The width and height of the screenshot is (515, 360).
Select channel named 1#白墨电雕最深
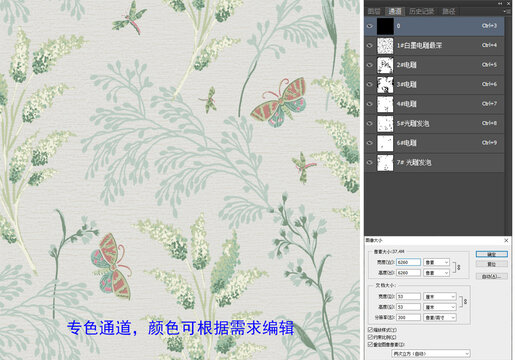[x=419, y=45]
